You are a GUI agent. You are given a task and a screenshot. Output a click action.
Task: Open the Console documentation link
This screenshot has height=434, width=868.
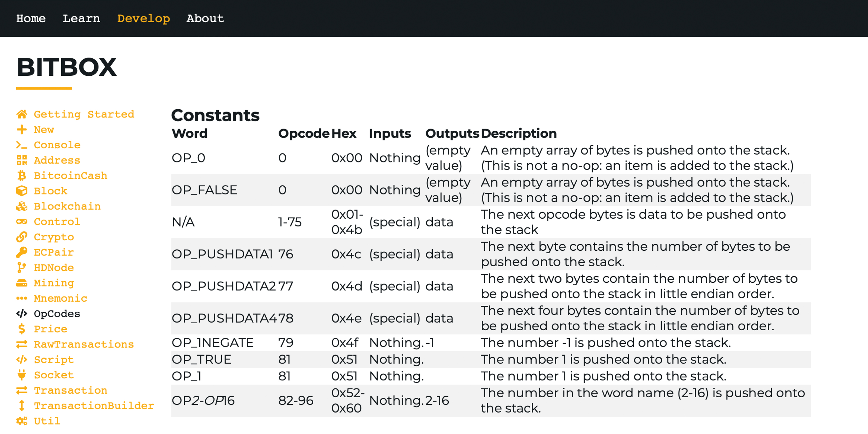point(57,145)
